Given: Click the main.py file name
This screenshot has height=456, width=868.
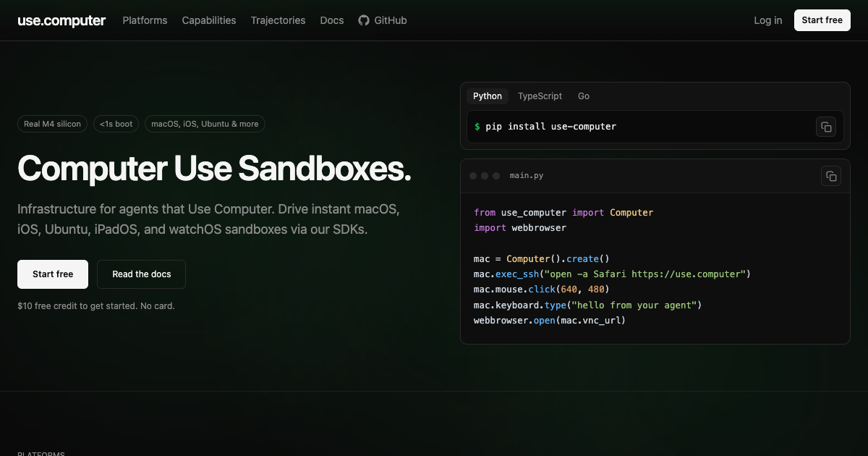Looking at the screenshot, I should (526, 176).
